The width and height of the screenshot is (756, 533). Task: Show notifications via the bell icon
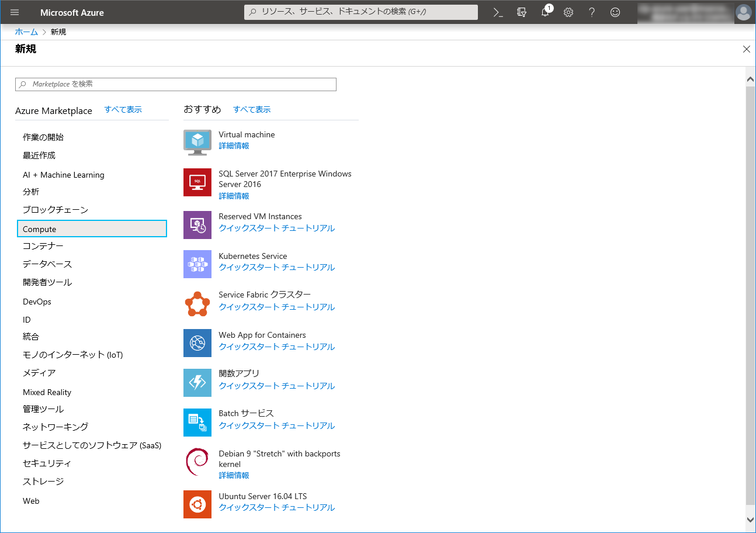point(545,12)
